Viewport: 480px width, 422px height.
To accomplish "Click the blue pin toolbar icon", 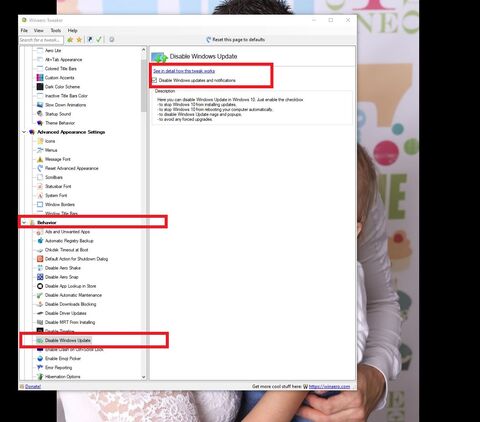I will (x=90, y=39).
